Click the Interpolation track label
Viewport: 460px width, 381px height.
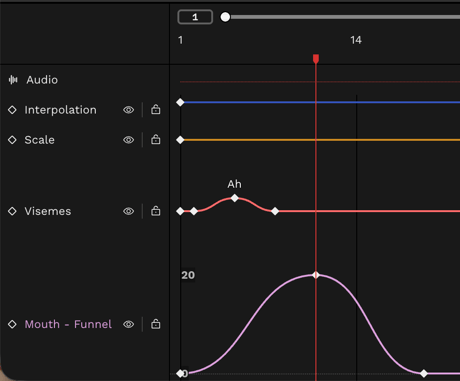pos(60,110)
